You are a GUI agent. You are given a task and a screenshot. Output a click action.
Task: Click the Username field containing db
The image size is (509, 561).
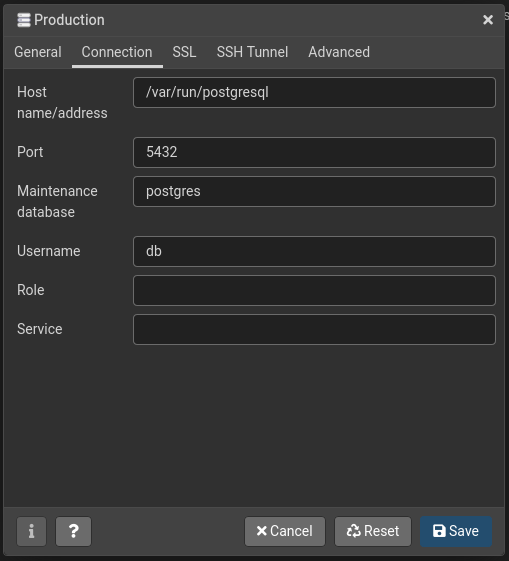tap(314, 251)
